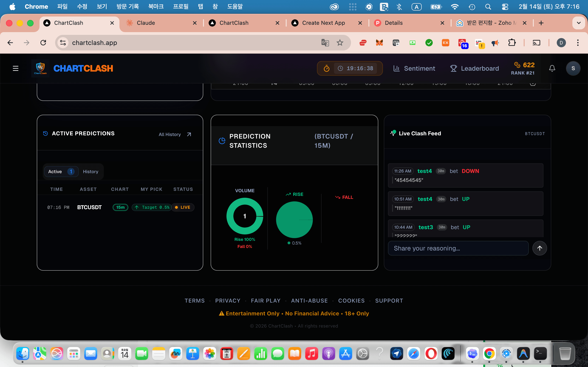Click the SUPPORT footer link

(389, 300)
